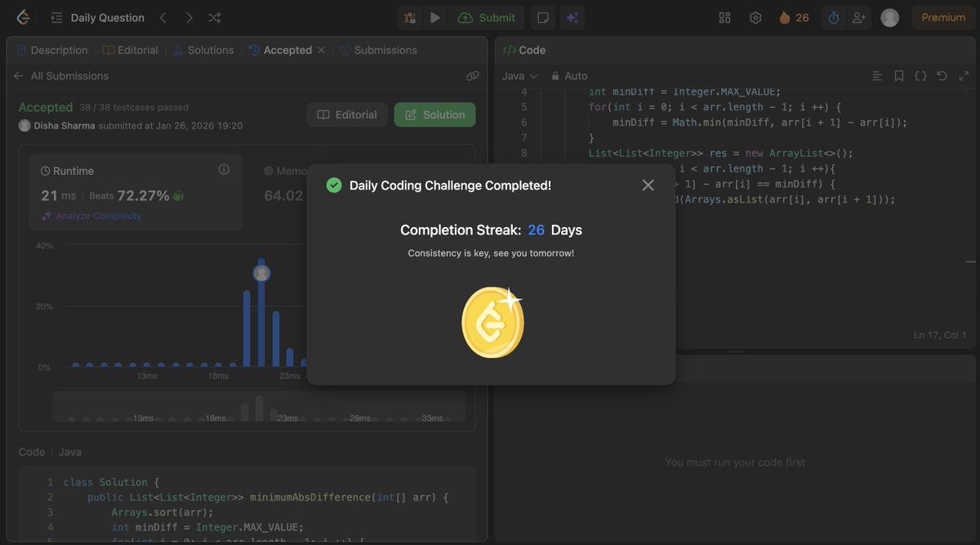
Task: Click the Premium button
Action: click(x=943, y=17)
